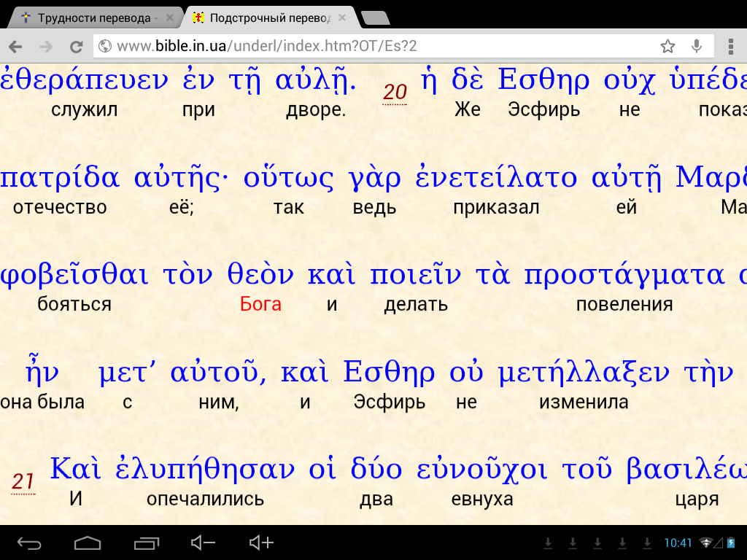747x560 pixels.
Task: Open verse 21 number link
Action: [x=23, y=482]
